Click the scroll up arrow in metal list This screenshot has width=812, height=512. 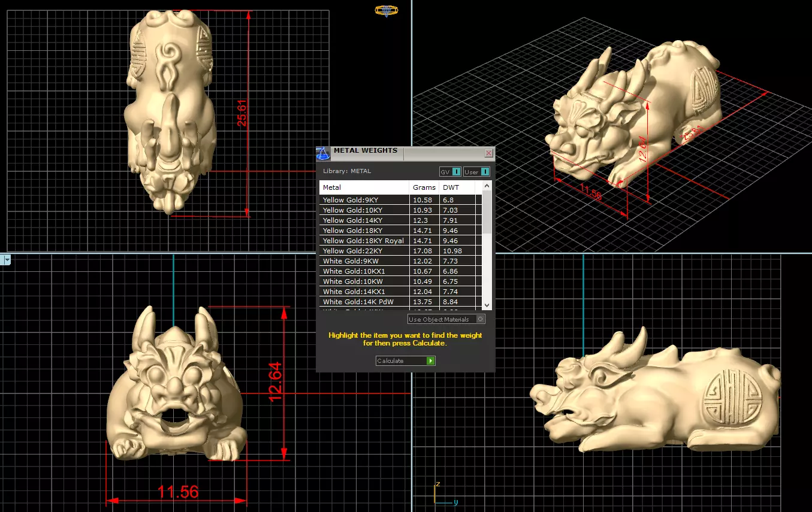[x=487, y=186]
